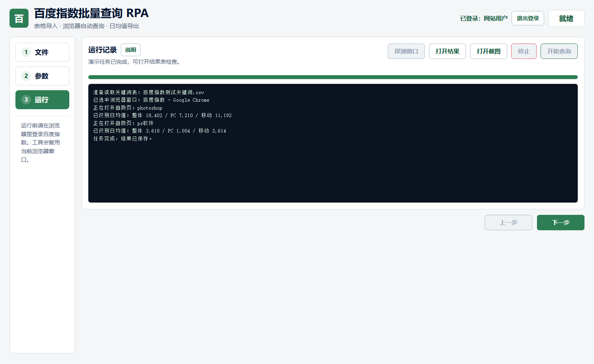Stop the task with 停止 button
The width and height of the screenshot is (594, 364).
(524, 51)
